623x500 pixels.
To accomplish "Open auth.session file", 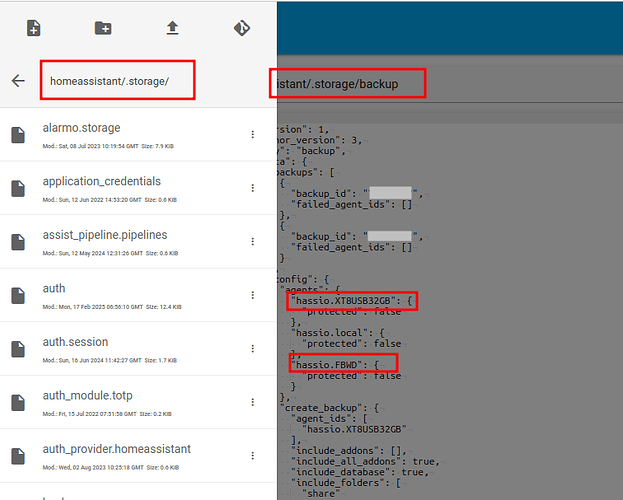I will click(x=138, y=349).
